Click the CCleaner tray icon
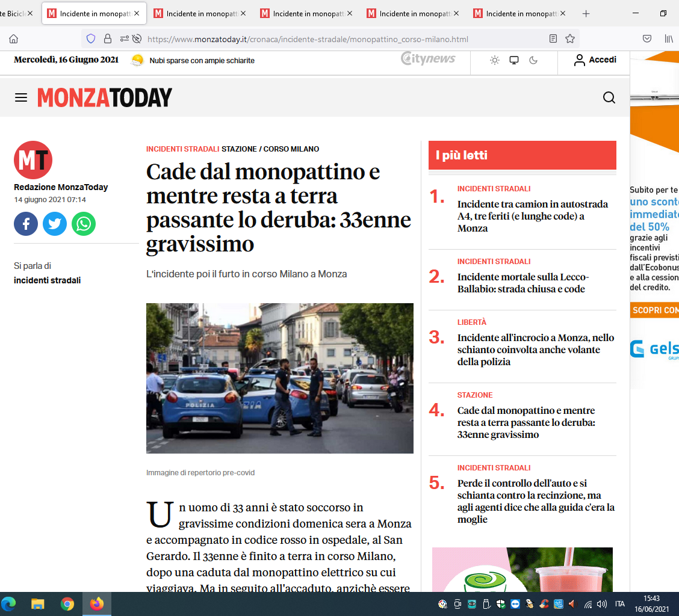 pos(544,604)
